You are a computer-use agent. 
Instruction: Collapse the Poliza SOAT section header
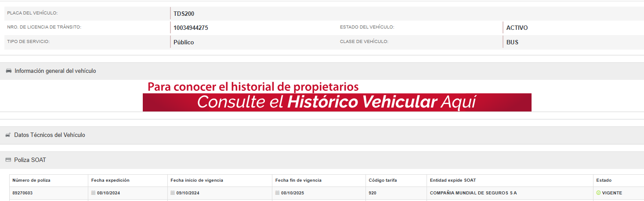pyautogui.click(x=30, y=160)
